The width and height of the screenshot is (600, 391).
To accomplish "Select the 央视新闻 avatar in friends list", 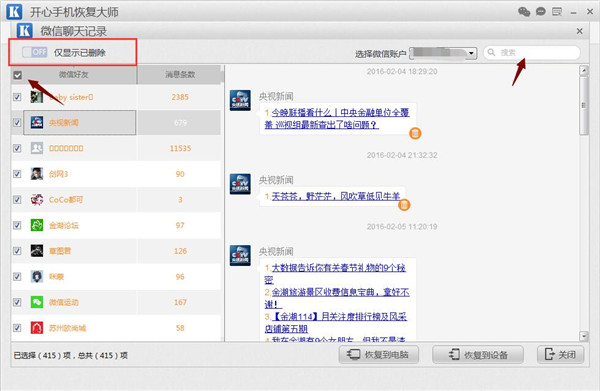I will [37, 122].
